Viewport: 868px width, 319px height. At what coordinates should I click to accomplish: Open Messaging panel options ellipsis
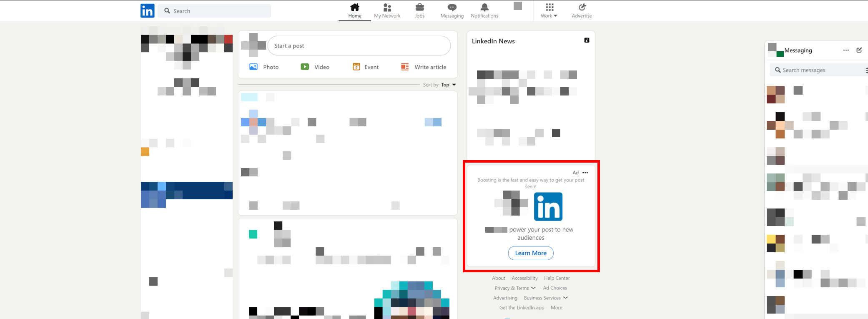click(846, 50)
